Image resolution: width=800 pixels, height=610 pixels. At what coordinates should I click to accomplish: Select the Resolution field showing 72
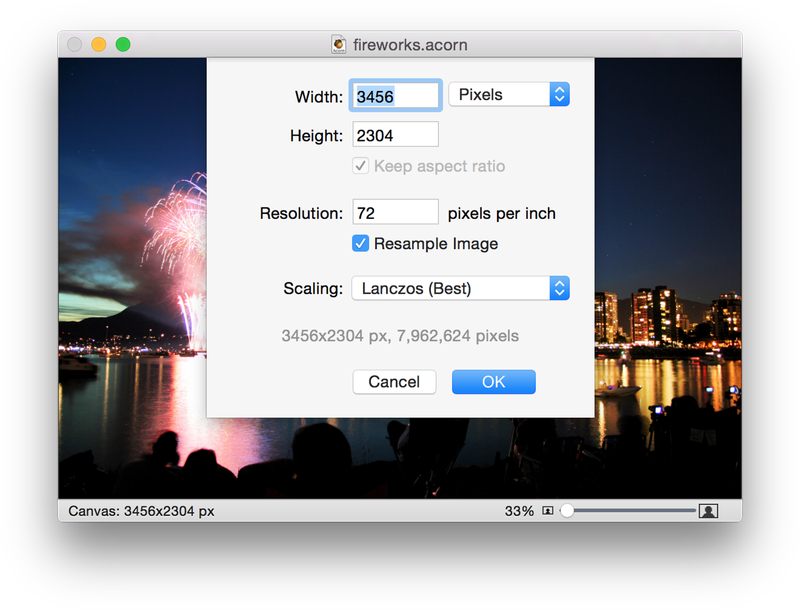click(x=395, y=213)
